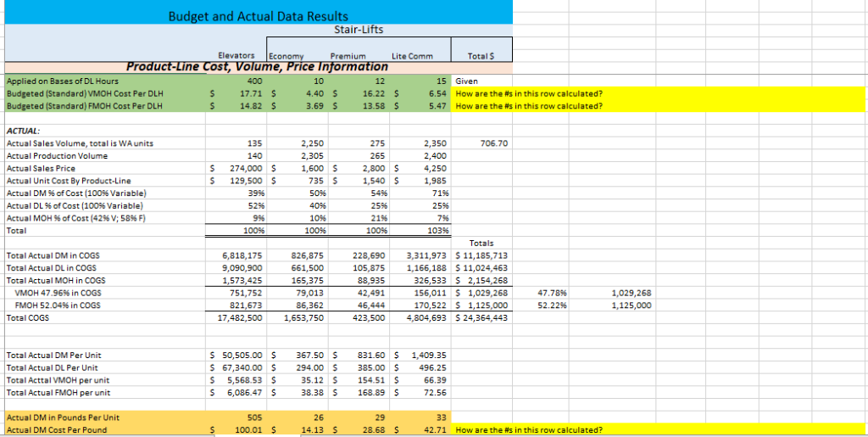Select 'Total Acttal VMOH per unit' label
Viewport: 868px width, 437px height.
point(58,380)
